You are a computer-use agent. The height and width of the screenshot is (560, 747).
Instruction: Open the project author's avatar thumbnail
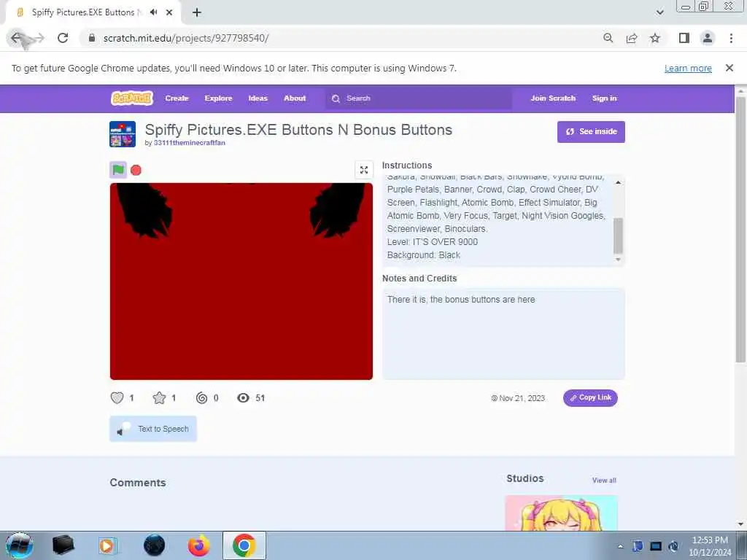pos(123,134)
